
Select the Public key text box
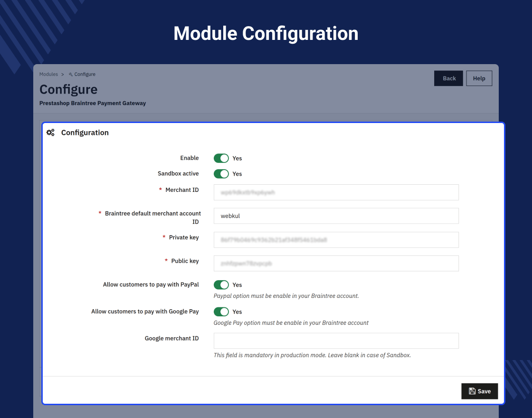point(336,263)
